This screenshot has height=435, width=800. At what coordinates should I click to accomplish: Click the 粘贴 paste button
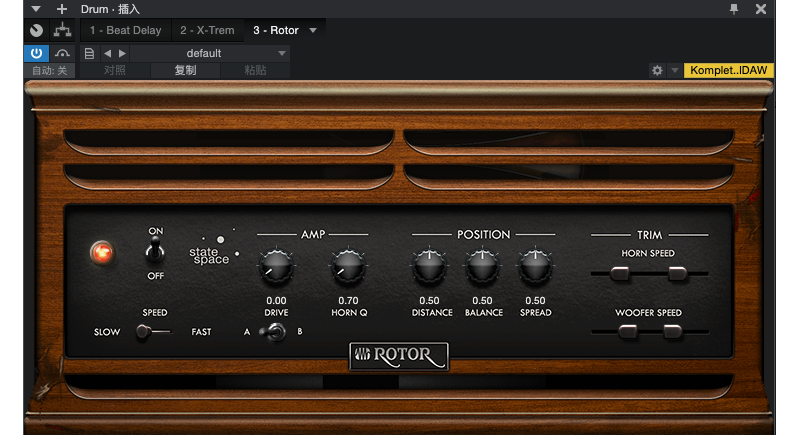tap(255, 70)
